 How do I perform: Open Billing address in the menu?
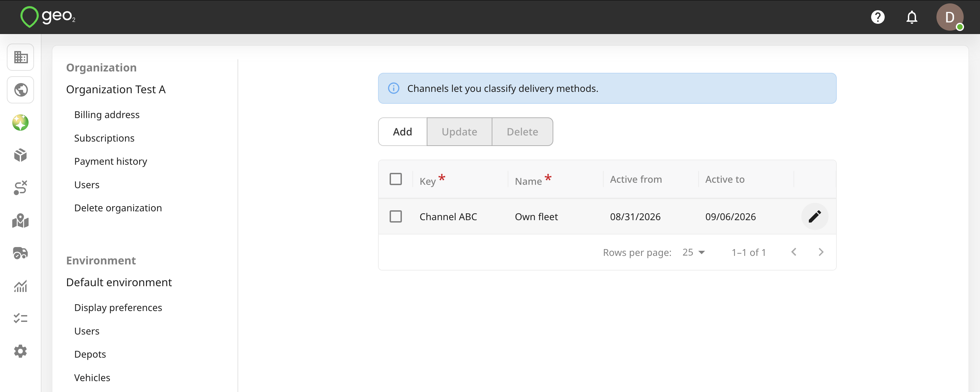point(107,115)
